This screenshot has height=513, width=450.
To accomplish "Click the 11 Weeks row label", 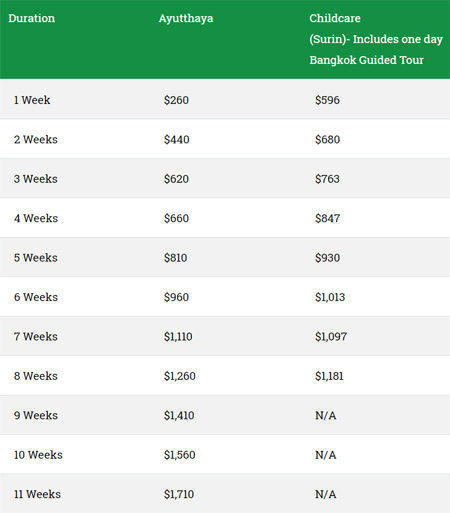I will tap(37, 494).
